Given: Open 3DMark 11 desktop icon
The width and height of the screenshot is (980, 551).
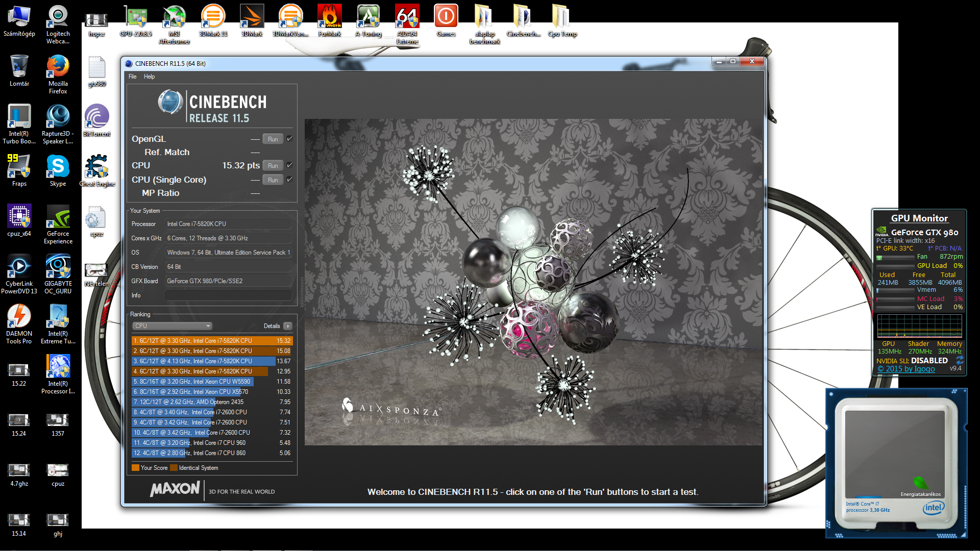Looking at the screenshot, I should [213, 21].
